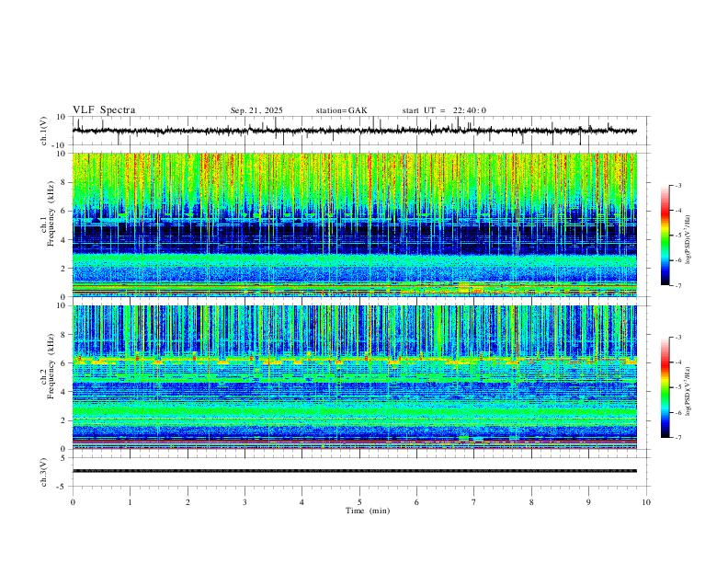Click the "8" kHz tick on ch.1 frequency axis
Viewport: 728px width, 563px height.
pyautogui.click(x=63, y=182)
